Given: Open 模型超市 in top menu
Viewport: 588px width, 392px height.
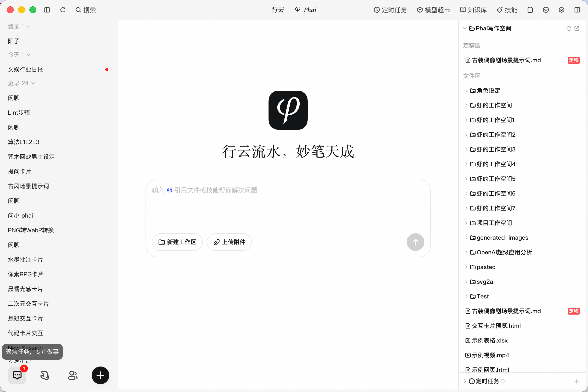Looking at the screenshot, I should [x=433, y=10].
